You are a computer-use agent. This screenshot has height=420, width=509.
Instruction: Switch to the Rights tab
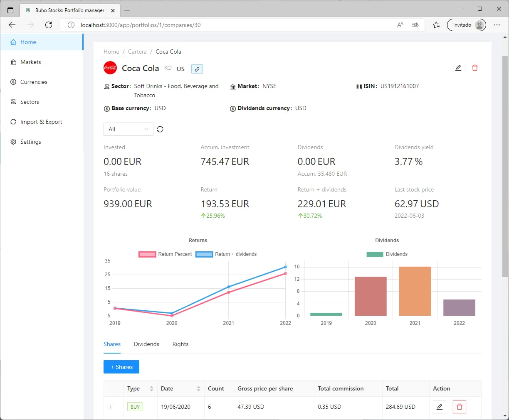point(180,344)
